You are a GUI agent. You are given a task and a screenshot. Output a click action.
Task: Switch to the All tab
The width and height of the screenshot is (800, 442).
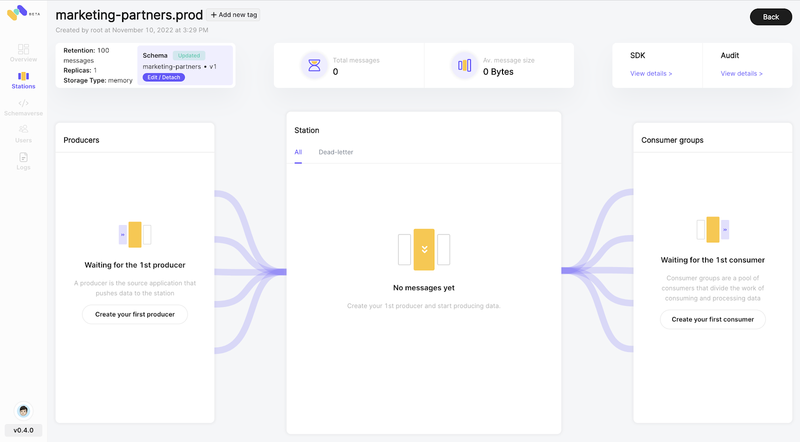(x=298, y=152)
